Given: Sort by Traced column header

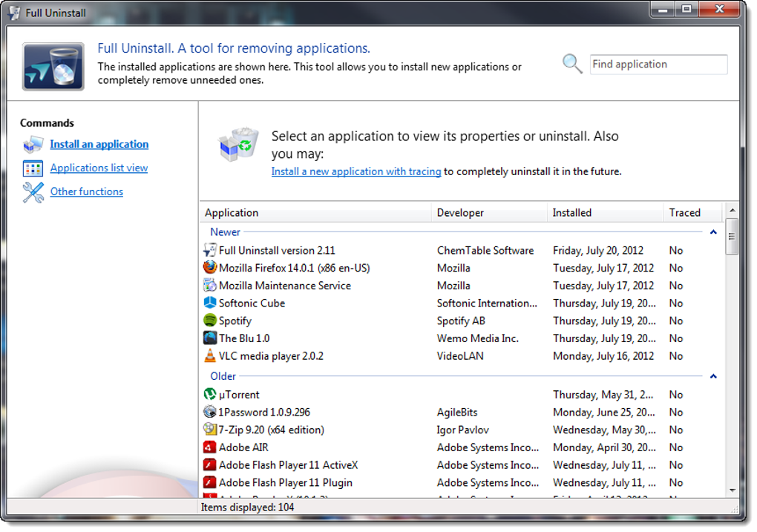Looking at the screenshot, I should (x=692, y=212).
